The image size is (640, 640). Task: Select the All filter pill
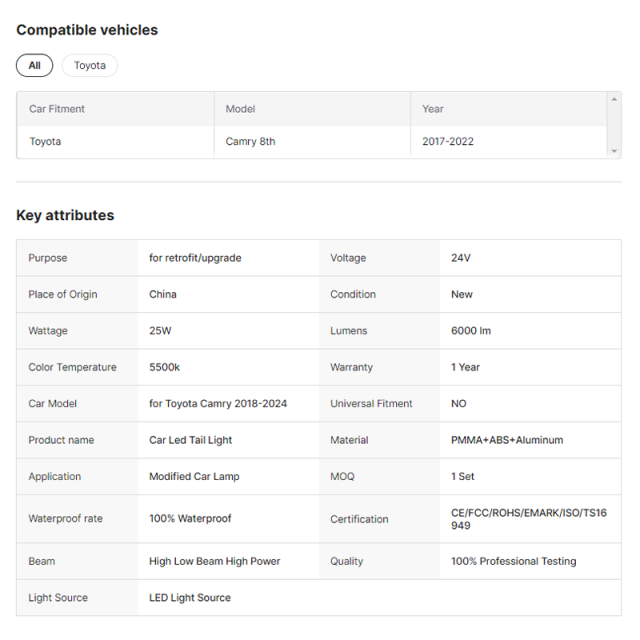pos(34,65)
